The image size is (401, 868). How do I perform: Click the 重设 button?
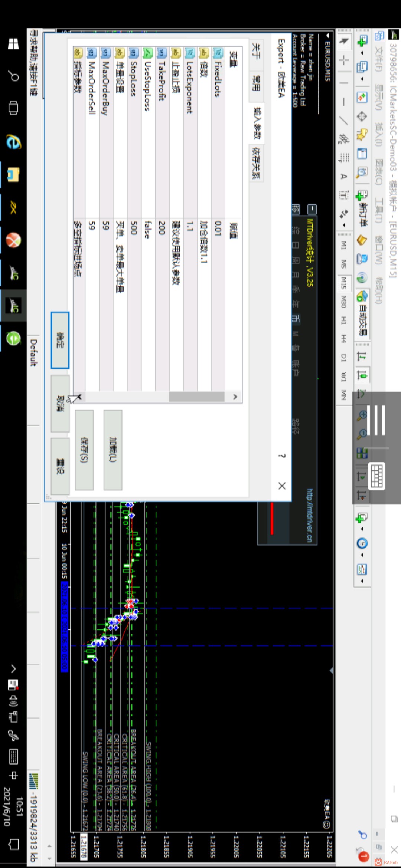click(x=60, y=466)
